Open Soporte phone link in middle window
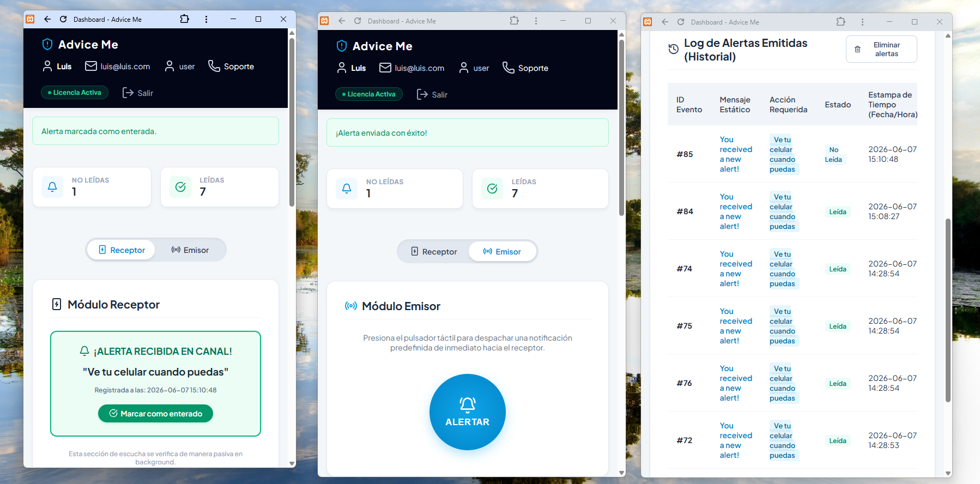This screenshot has width=980, height=484. [x=525, y=68]
